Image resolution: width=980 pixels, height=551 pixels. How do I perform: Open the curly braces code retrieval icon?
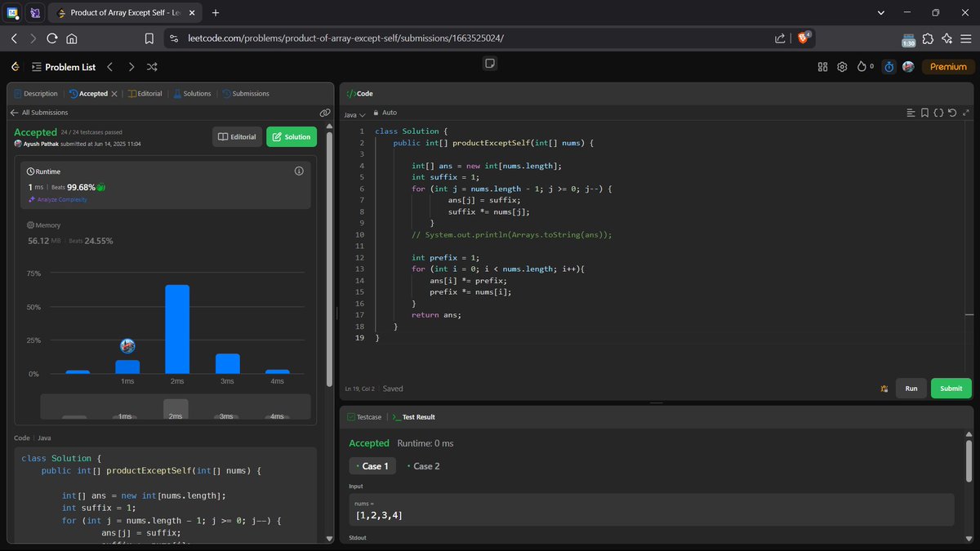(x=938, y=113)
